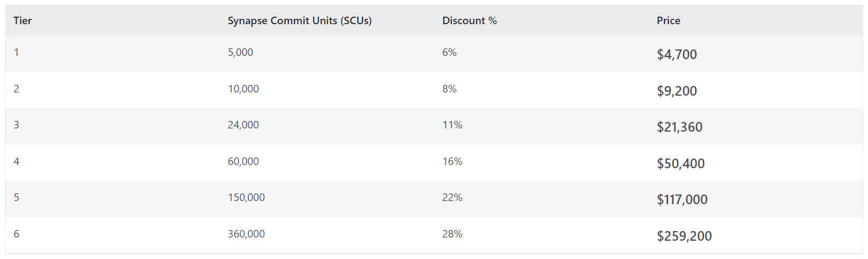Click the $50,400 price value
Screen dimensions: 868x259
click(680, 163)
